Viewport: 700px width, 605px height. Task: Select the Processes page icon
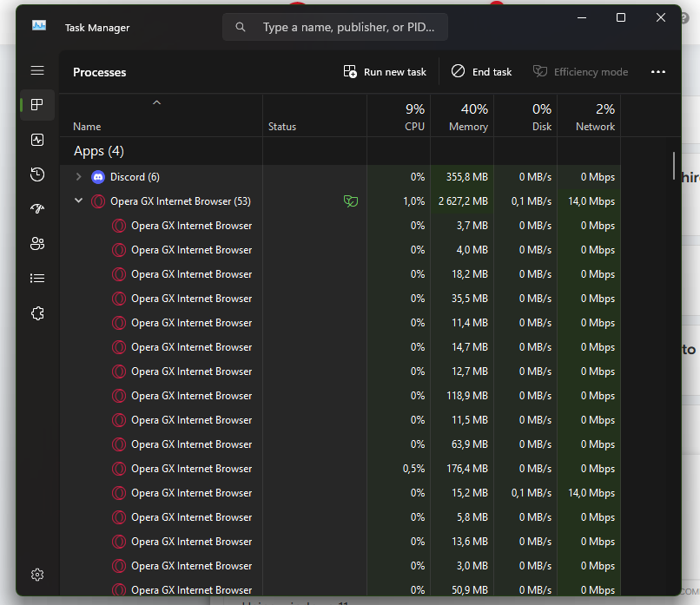click(36, 105)
